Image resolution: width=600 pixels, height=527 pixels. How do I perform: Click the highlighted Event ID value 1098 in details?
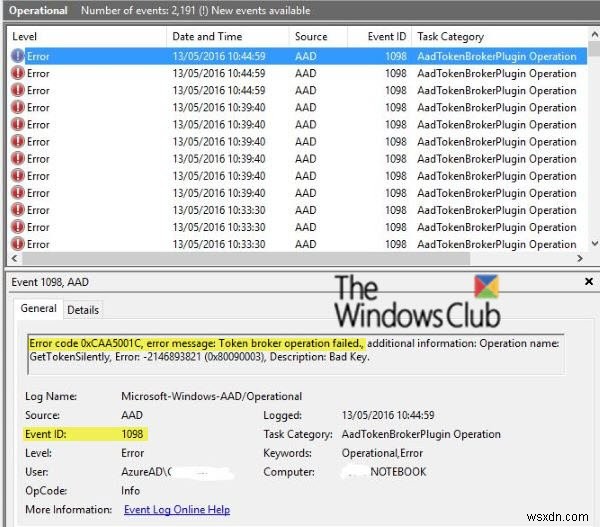coord(132,434)
